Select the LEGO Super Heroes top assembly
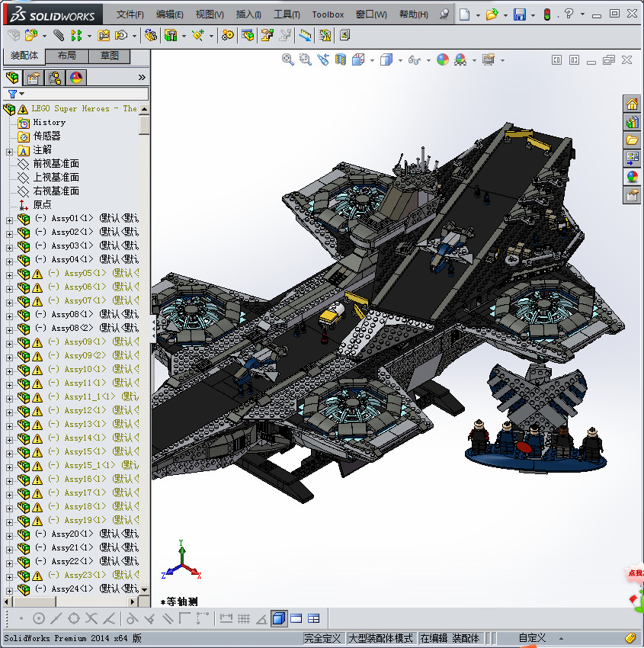644x648 pixels. pos(85,109)
